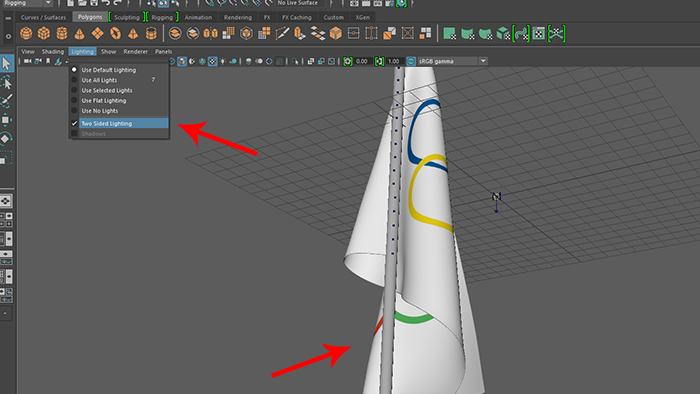Open the shelf options menu button
700x394 pixels.
coord(8,36)
